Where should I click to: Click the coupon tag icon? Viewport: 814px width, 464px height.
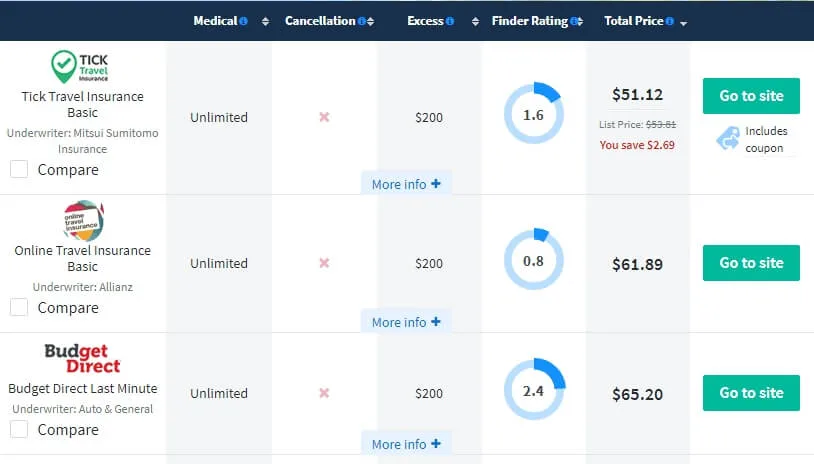727,139
